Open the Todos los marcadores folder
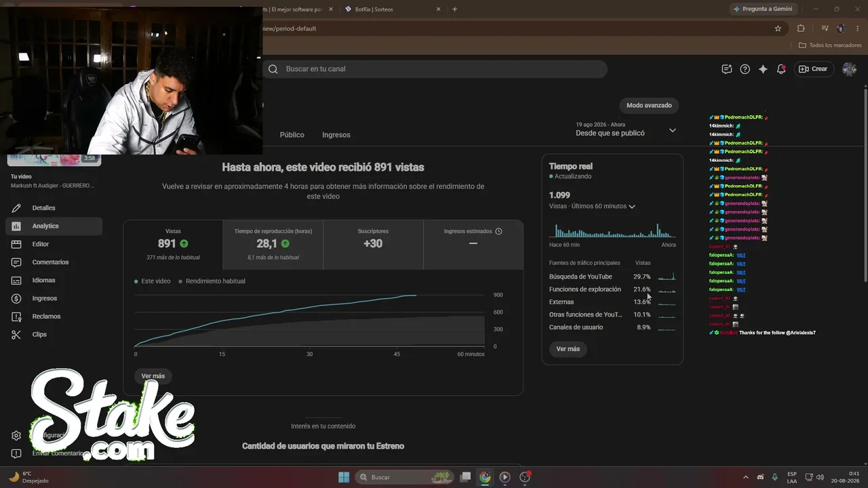This screenshot has width=868, height=488. tap(830, 45)
